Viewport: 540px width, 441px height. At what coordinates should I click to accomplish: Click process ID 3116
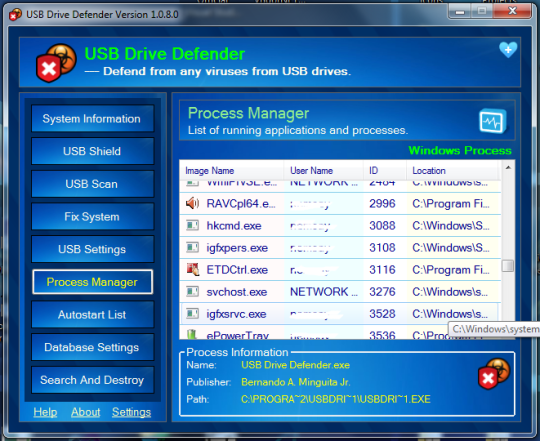382,270
